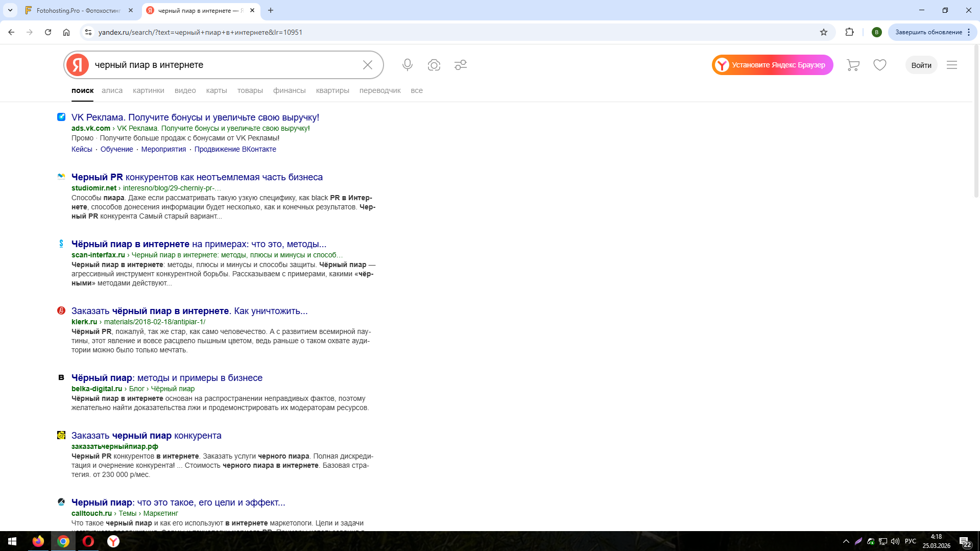Open Заказать черный пиар конкурента result
980x551 pixels.
coord(147,436)
